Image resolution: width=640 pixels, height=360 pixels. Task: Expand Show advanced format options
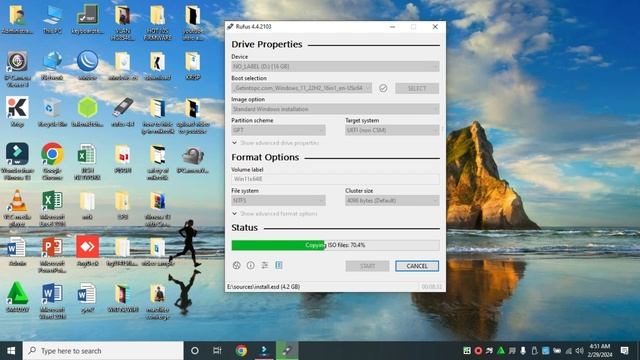(275, 213)
